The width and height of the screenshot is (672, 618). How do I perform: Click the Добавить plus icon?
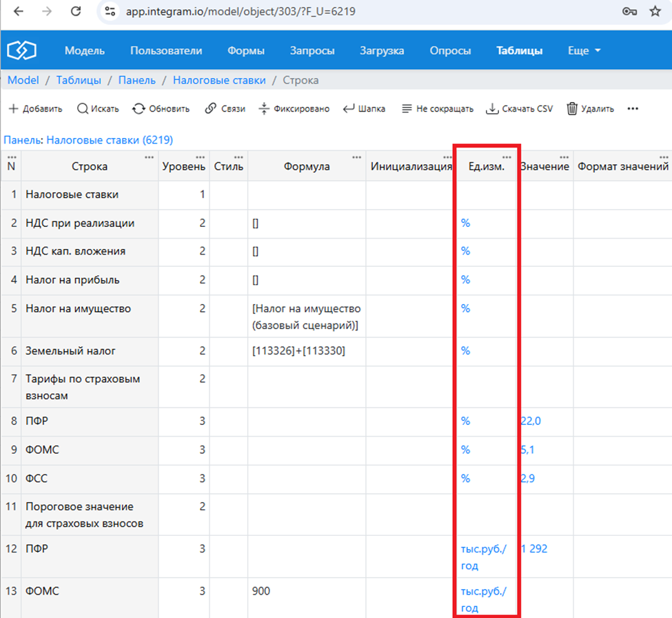click(13, 109)
